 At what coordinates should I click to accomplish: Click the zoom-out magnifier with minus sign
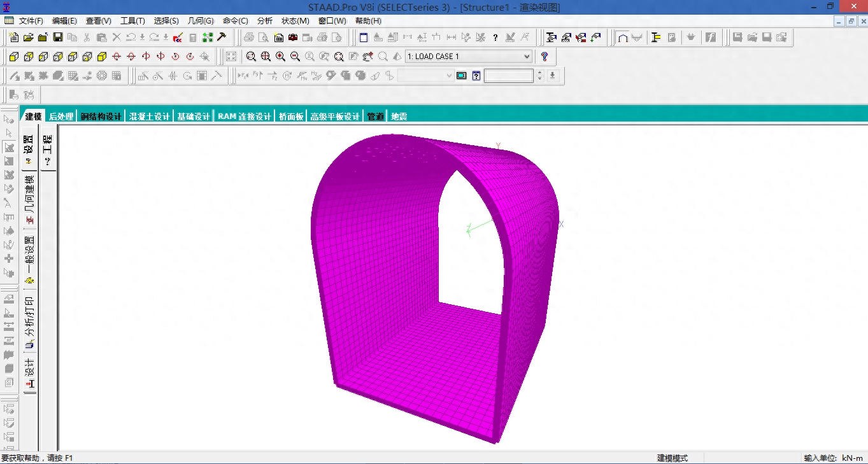coord(295,57)
